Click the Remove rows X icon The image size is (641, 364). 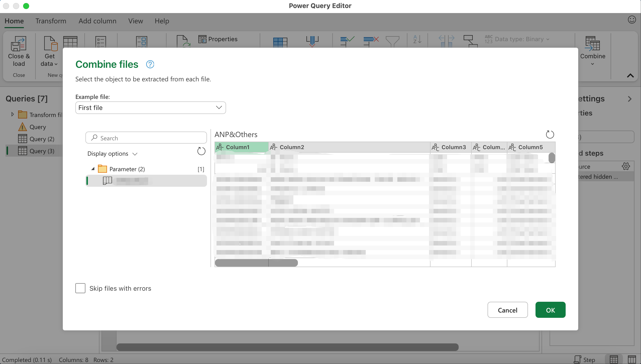click(371, 42)
